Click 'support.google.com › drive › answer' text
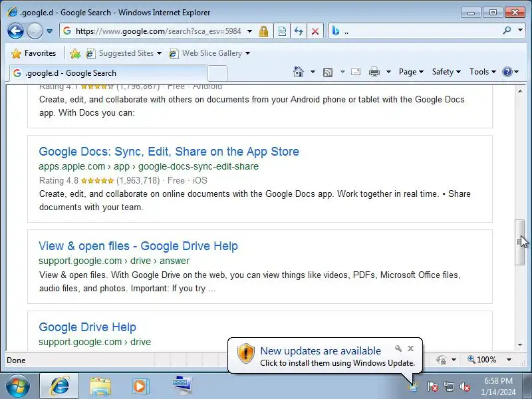Image resolution: width=532 pixels, height=399 pixels. pyautogui.click(x=114, y=261)
